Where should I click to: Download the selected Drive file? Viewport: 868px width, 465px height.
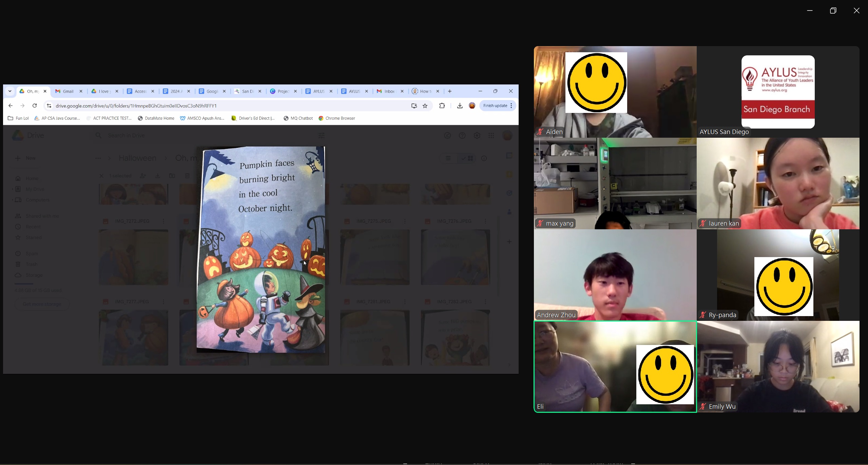pos(157,176)
